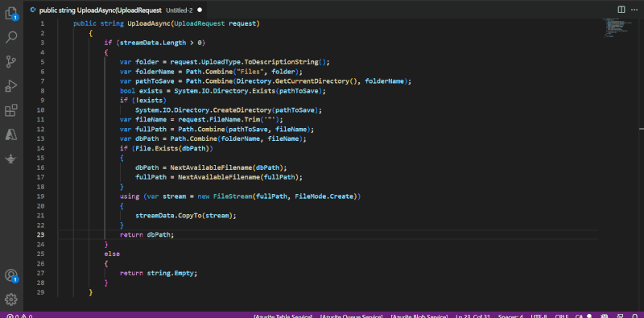
Task: Change language mode via C# status item
Action: point(579,316)
